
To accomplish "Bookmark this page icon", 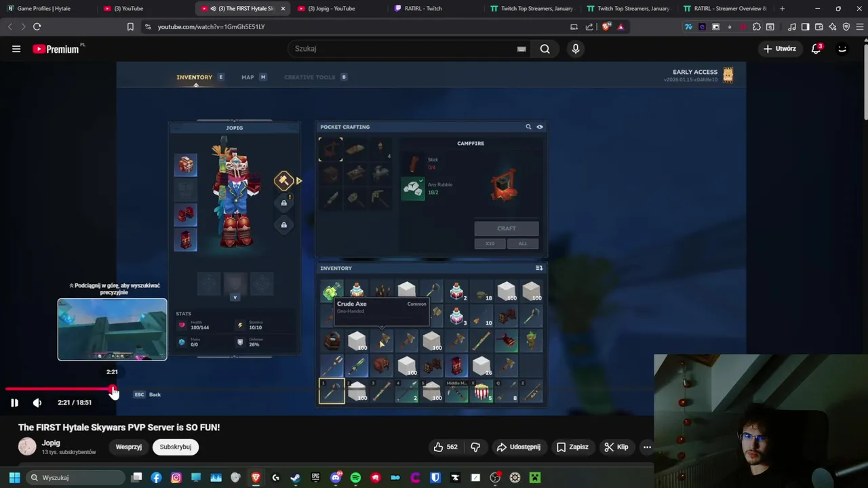I will tap(130, 26).
